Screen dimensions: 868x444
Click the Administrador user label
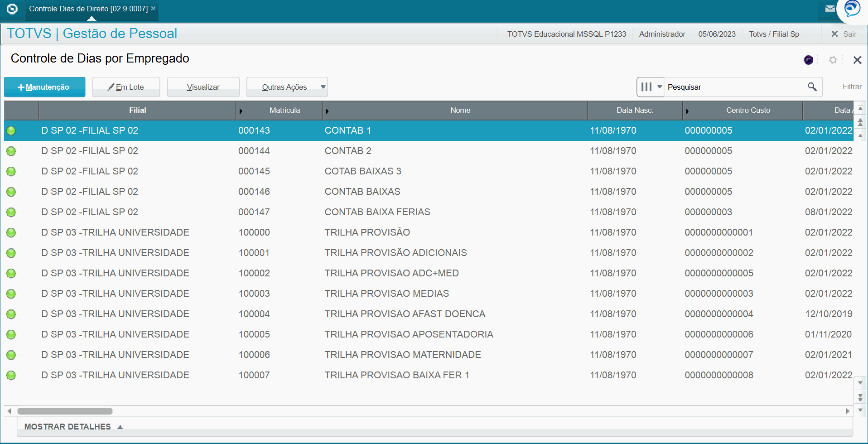click(x=662, y=34)
